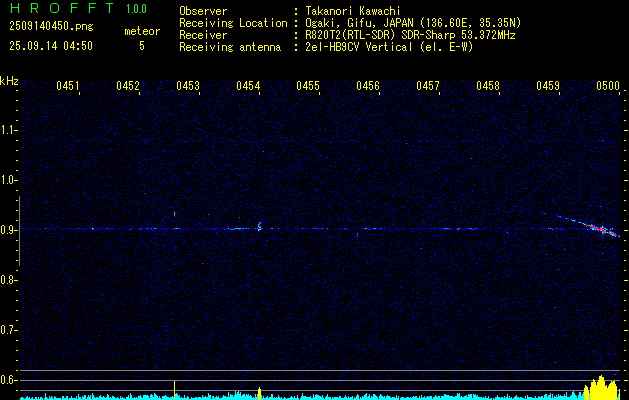The height and width of the screenshot is (400, 629).
Task: Click the 0451 time marker
Action: [x=68, y=87]
